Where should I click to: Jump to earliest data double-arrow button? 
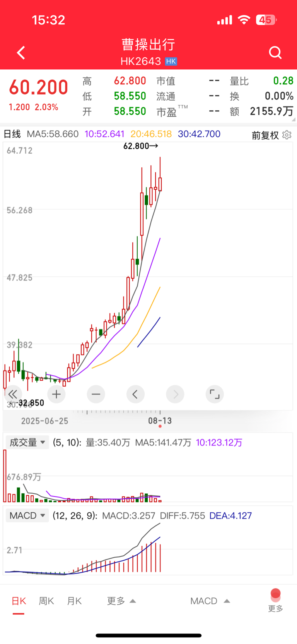(13, 394)
